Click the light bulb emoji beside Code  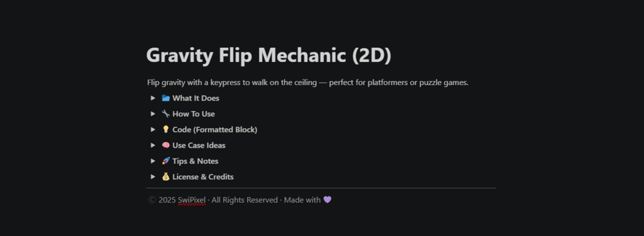(165, 129)
